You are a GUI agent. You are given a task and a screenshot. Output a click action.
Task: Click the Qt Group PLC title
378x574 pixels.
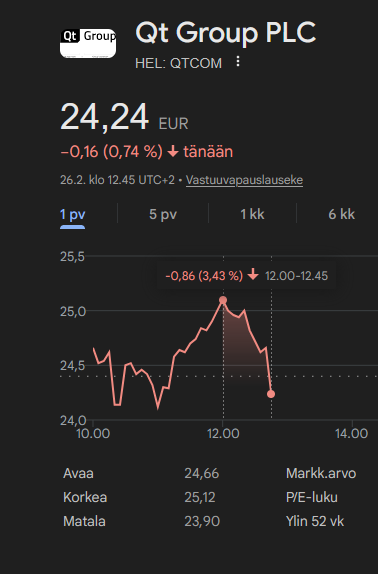[225, 33]
